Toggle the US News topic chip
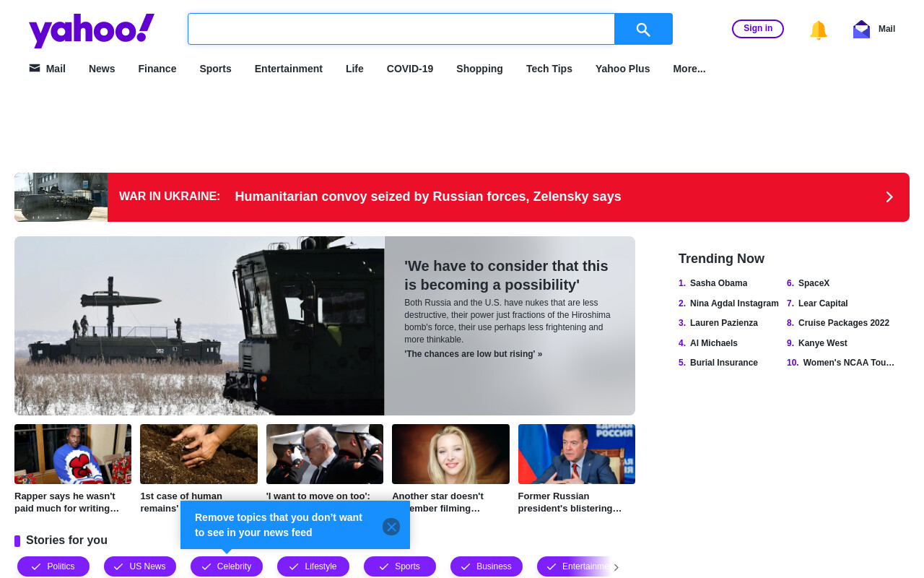924x578 pixels. (140, 566)
